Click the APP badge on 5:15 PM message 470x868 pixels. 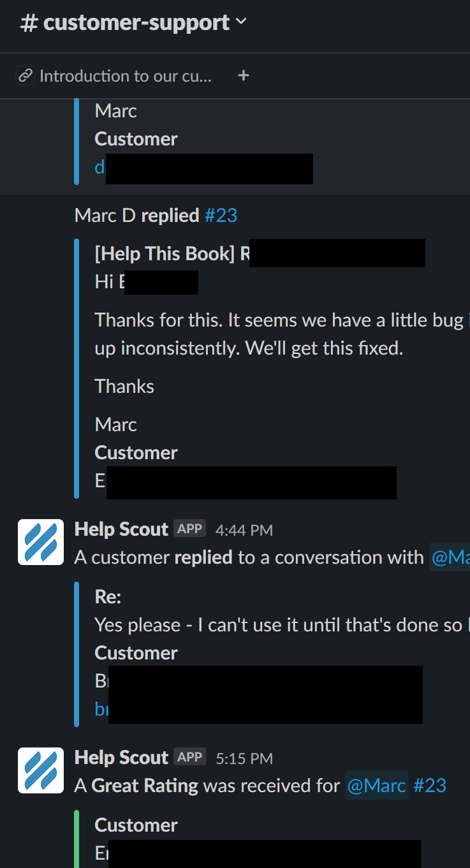pos(189,757)
